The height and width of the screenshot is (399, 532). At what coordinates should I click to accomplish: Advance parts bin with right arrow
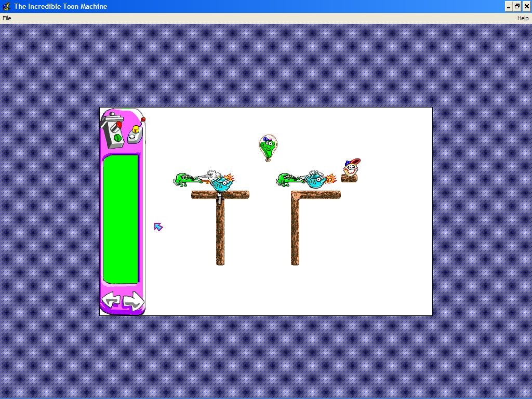[x=134, y=300]
